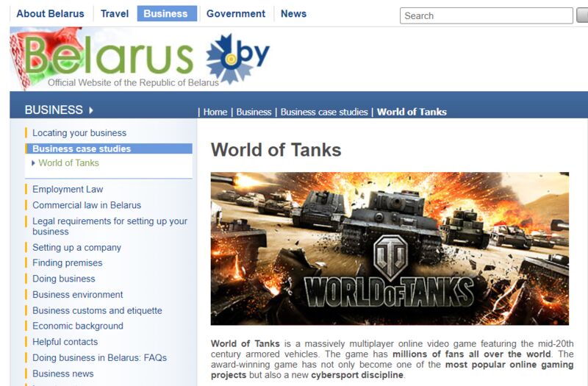588x386 pixels.
Task: Open the News tab
Action: pos(293,14)
